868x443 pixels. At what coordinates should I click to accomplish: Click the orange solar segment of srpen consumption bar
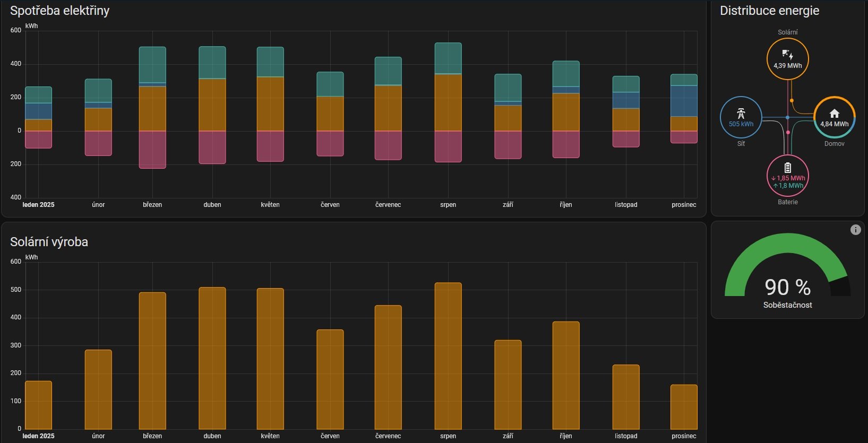448,102
